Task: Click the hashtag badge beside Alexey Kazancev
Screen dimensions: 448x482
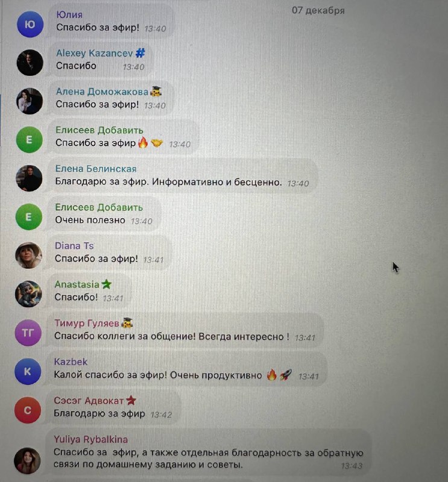Action: click(x=140, y=53)
